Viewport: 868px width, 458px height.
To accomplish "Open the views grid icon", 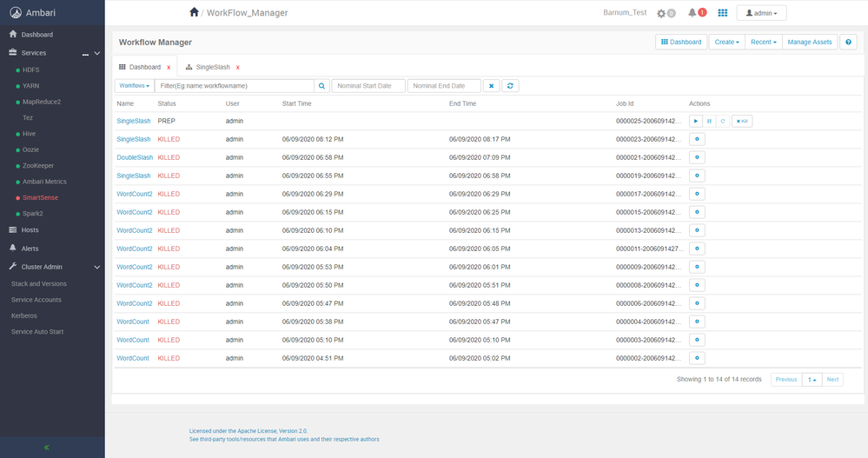I will [722, 13].
